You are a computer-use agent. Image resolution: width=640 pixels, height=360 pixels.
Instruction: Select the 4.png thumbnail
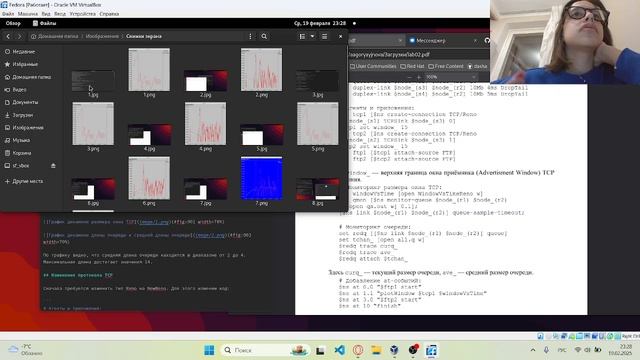point(205,124)
